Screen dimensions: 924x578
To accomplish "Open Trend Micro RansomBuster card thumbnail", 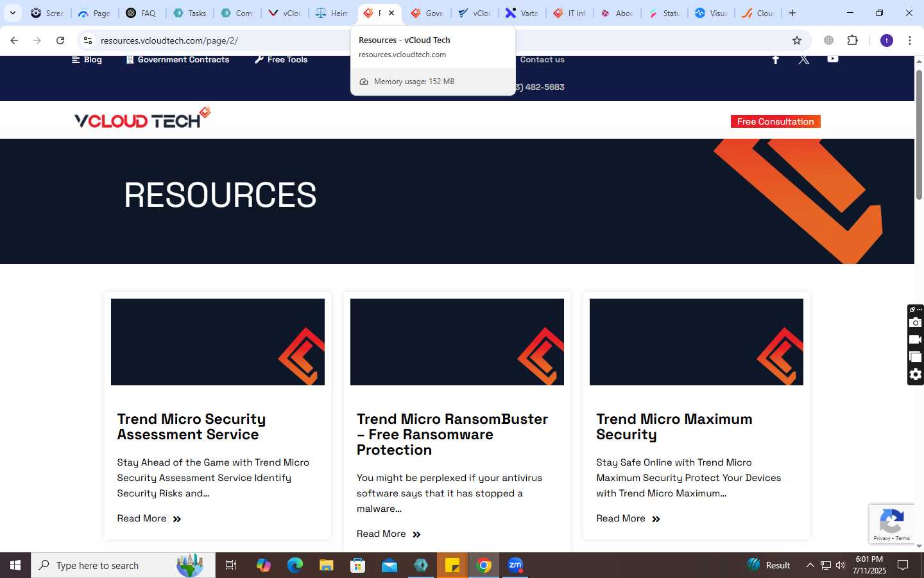I will [457, 342].
